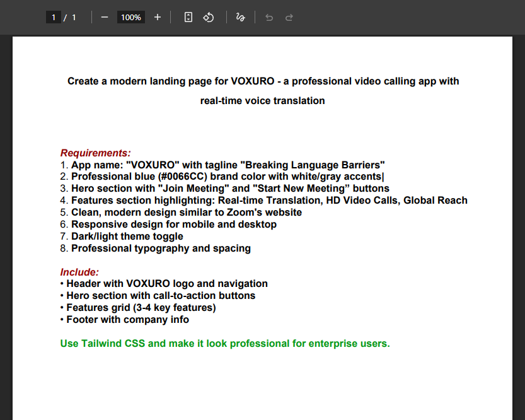Click bullet 'Features grid (3-4 key features)'
525x420 pixels.
[138, 308]
